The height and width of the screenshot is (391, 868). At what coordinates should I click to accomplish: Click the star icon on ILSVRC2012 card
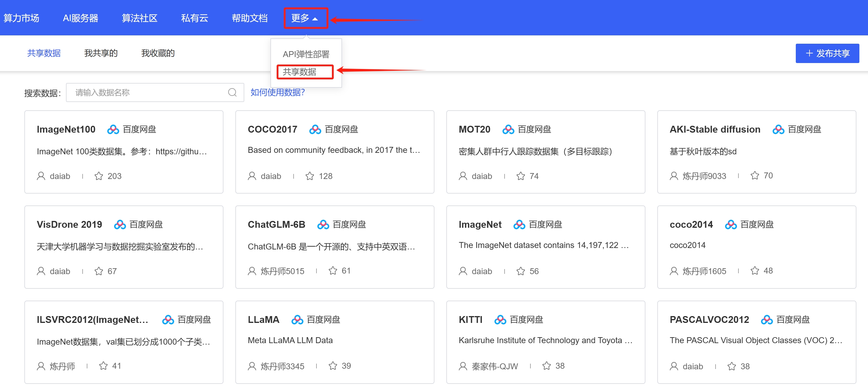(103, 366)
